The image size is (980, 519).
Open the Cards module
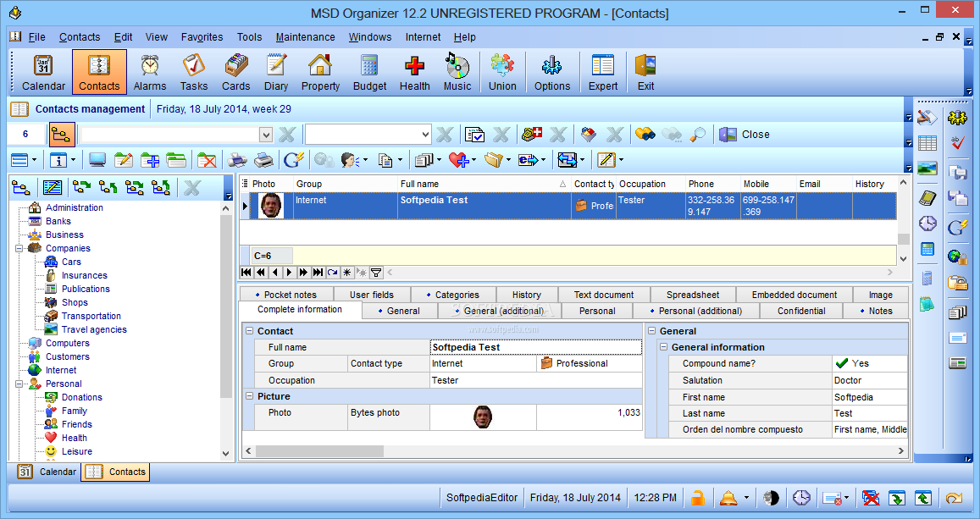235,73
